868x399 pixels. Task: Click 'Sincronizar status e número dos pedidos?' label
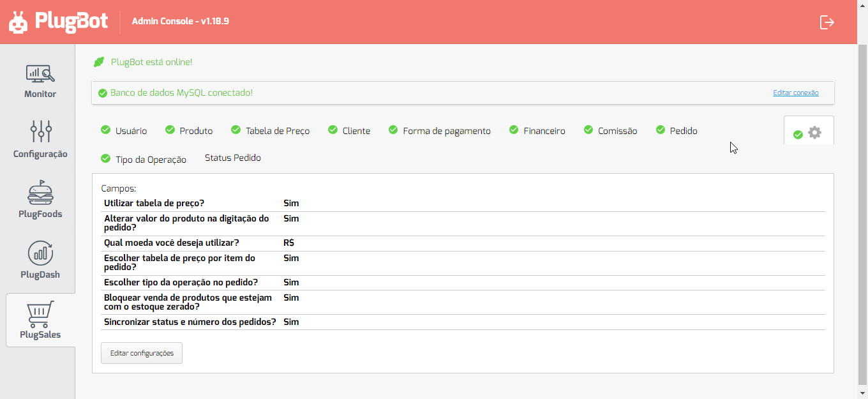pos(190,322)
